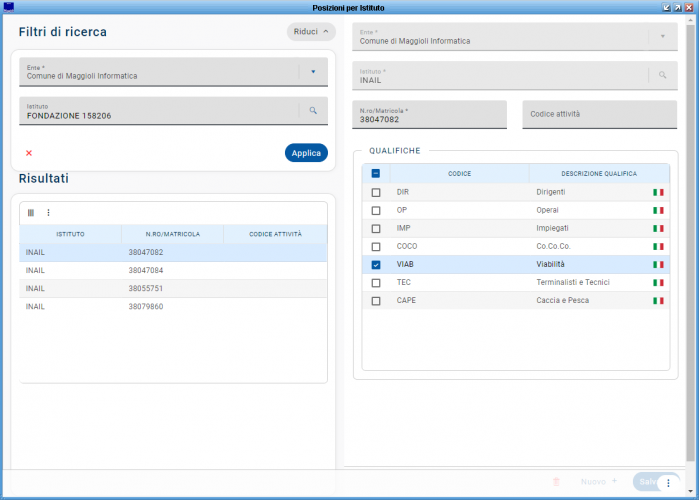Expand the Ente dropdown in Filtri di ricerca
699x500 pixels.
point(312,72)
